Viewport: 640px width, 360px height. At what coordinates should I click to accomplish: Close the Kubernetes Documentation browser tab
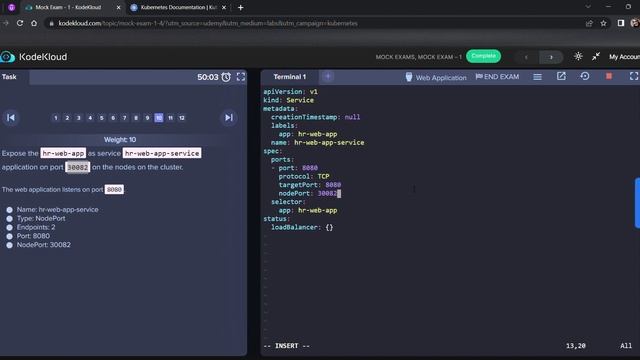point(224,7)
